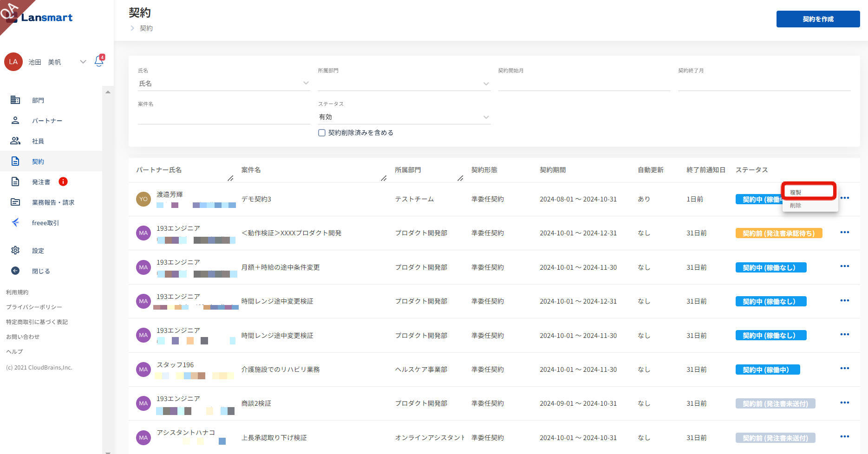Open the ステータス dropdown showing 有効
Viewport: 868px width, 454px height.
[486, 117]
